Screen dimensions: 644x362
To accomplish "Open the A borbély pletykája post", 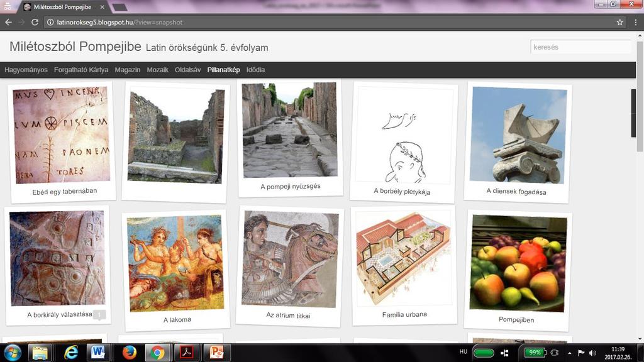I will 403,142.
